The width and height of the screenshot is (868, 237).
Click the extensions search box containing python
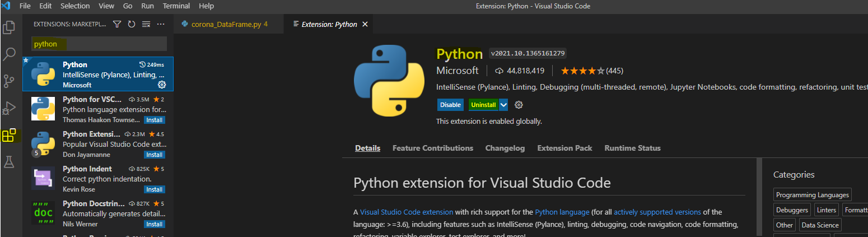pos(99,44)
